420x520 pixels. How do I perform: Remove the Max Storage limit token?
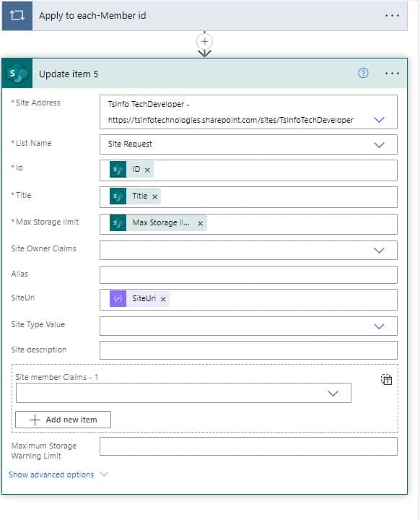[x=200, y=223]
